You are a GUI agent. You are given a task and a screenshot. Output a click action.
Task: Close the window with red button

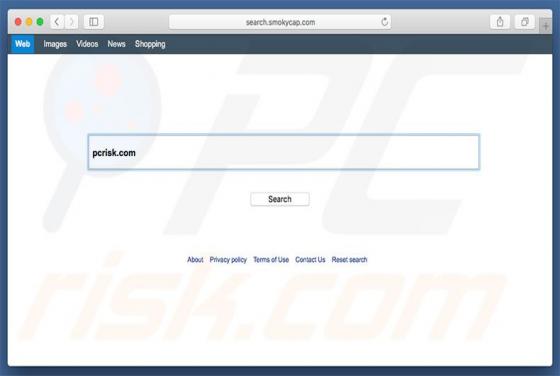coord(18,22)
